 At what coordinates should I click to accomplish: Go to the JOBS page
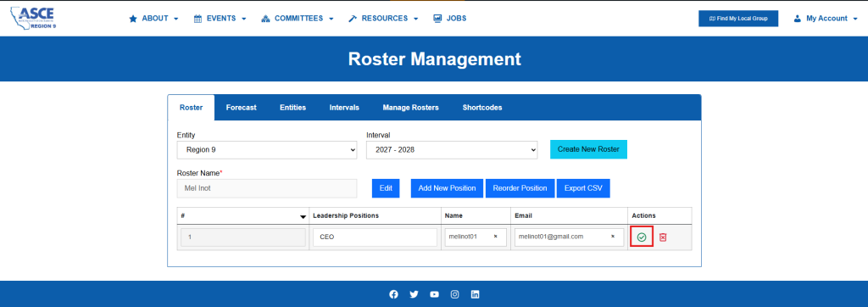449,19
